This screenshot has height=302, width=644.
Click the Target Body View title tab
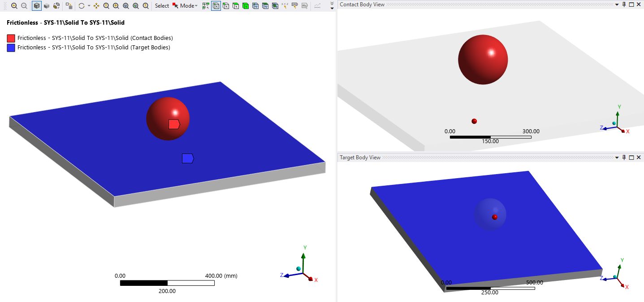coord(360,157)
